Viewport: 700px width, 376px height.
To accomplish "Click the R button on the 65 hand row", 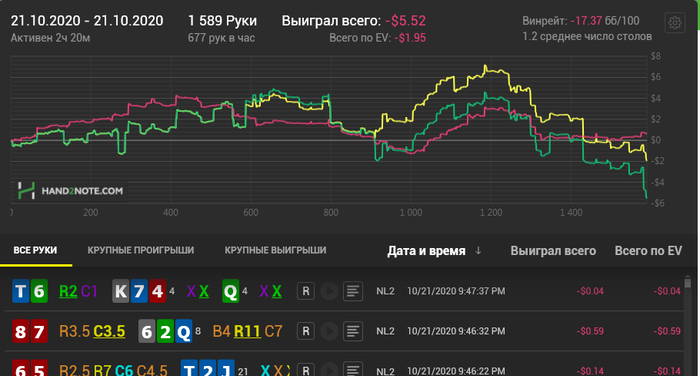I will coord(306,370).
